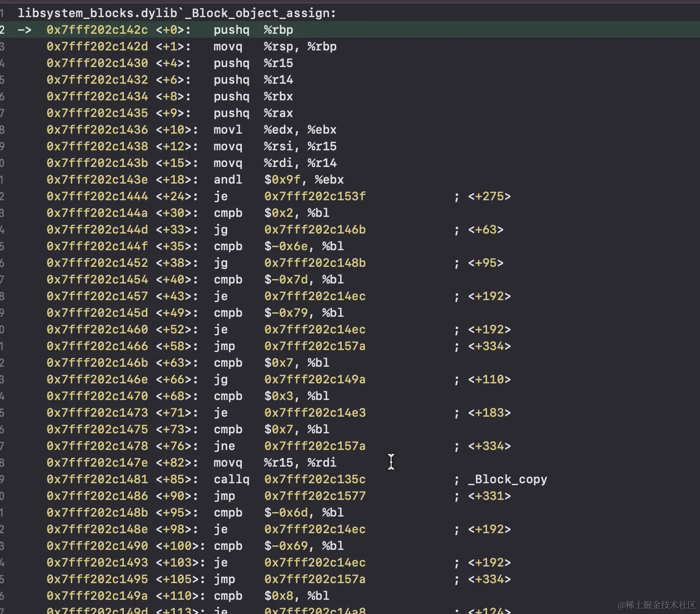Click je target 0x7fff202c14e3
The image size is (700, 614).
coord(315,413)
